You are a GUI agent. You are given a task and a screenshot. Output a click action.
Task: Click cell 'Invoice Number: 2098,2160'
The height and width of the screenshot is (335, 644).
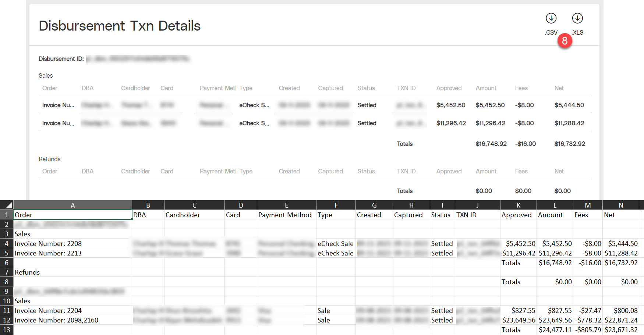pyautogui.click(x=72, y=320)
